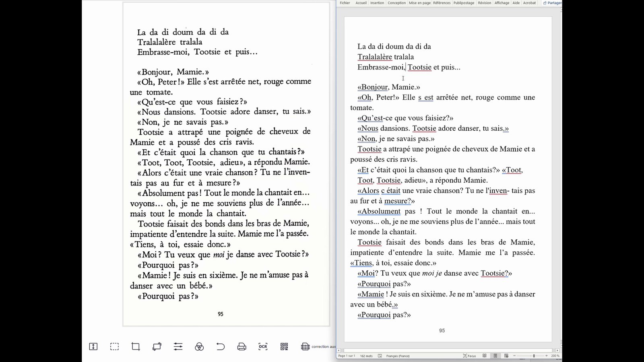Open the Fichier menu tab
This screenshot has height=362, width=644.
pyautogui.click(x=345, y=3)
